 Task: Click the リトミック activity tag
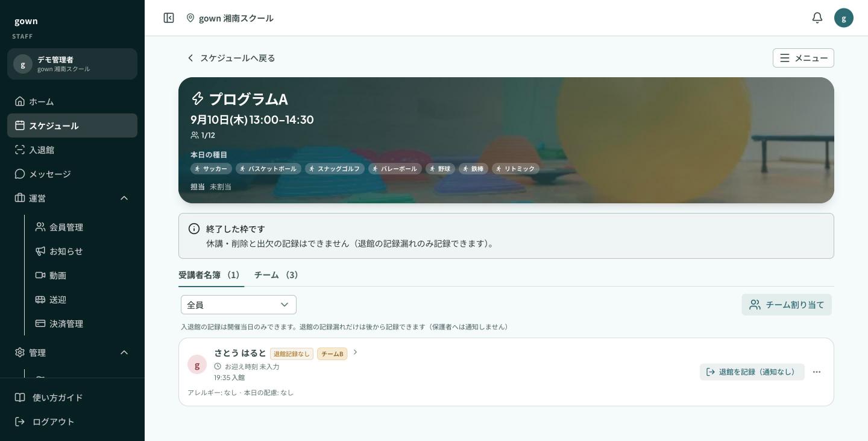point(515,169)
